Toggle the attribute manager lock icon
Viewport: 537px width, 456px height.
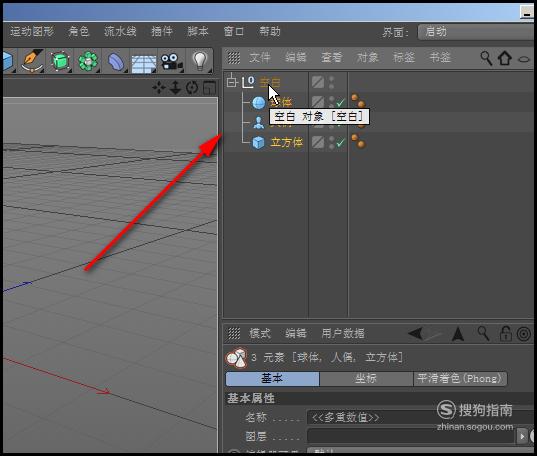505,334
